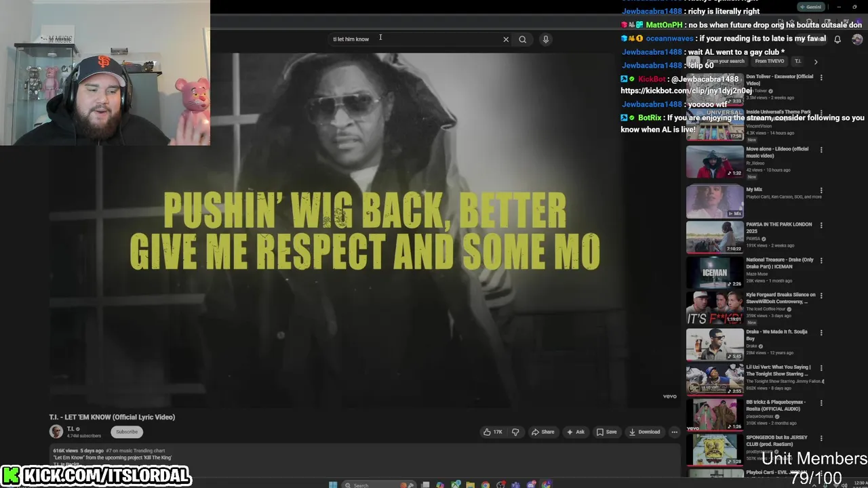Open options menu for Kyle Forgeard video
868x488 pixels.
[x=821, y=296]
